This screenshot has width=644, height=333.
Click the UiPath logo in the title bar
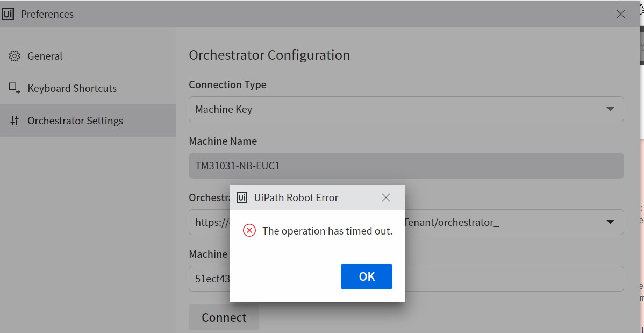8,13
